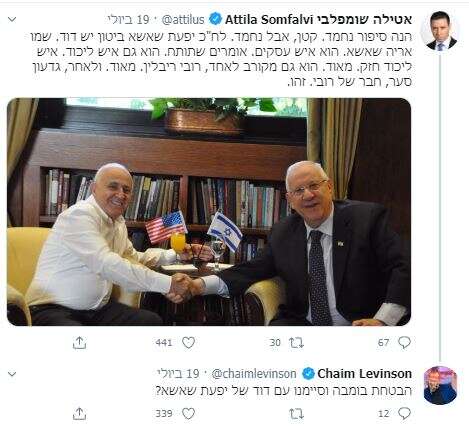469x426 pixels.
Task: Open Chaim Levinson display name link
Action: point(364,374)
